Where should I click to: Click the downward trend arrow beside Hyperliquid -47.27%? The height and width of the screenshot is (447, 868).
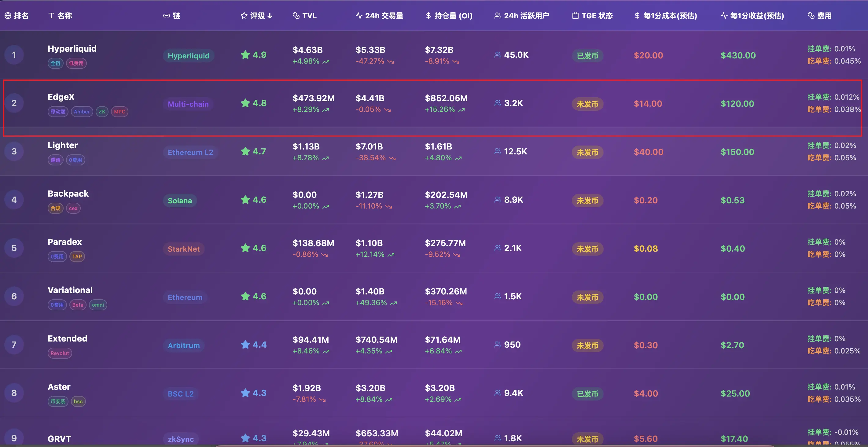pos(391,62)
